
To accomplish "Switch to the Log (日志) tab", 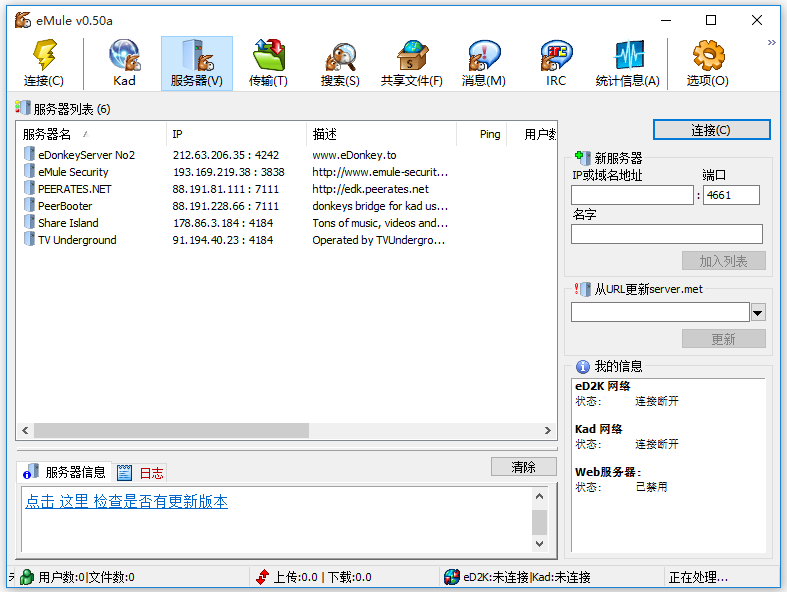I will point(141,473).
